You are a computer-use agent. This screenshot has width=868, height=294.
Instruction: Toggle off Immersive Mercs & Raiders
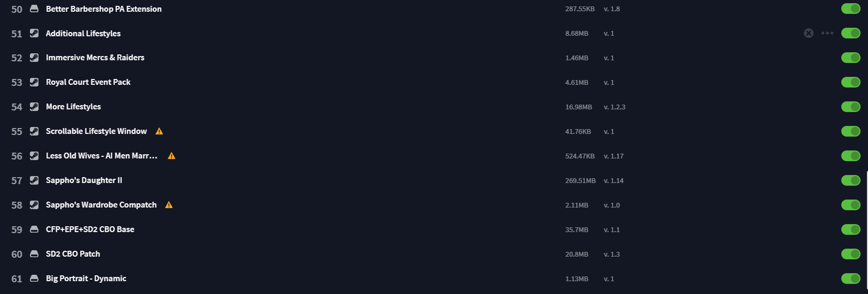point(850,58)
